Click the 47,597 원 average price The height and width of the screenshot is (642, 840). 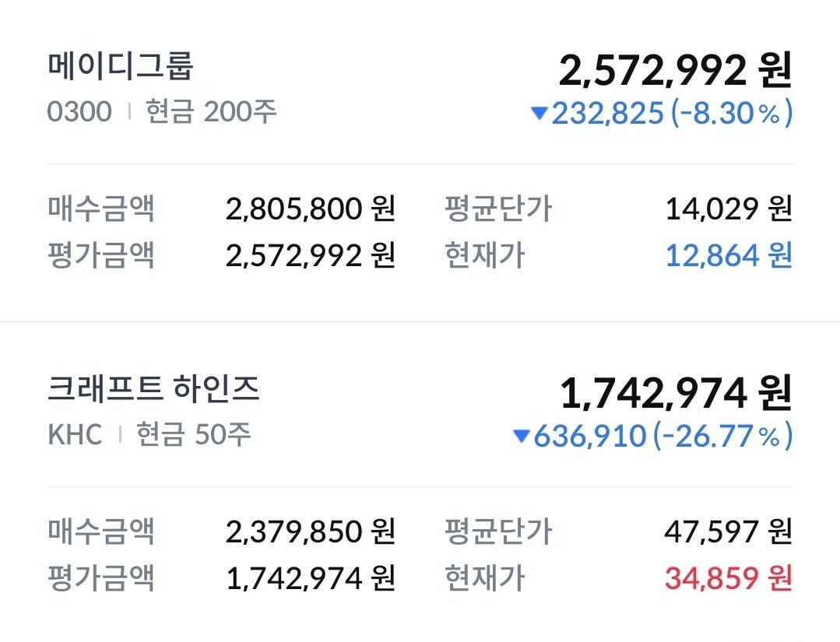click(728, 531)
